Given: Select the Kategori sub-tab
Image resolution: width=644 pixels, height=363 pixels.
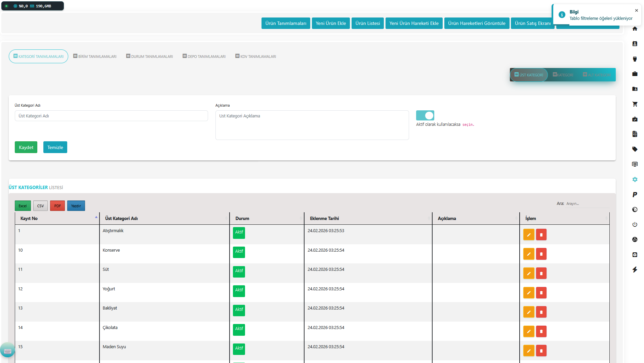Looking at the screenshot, I should click(563, 75).
